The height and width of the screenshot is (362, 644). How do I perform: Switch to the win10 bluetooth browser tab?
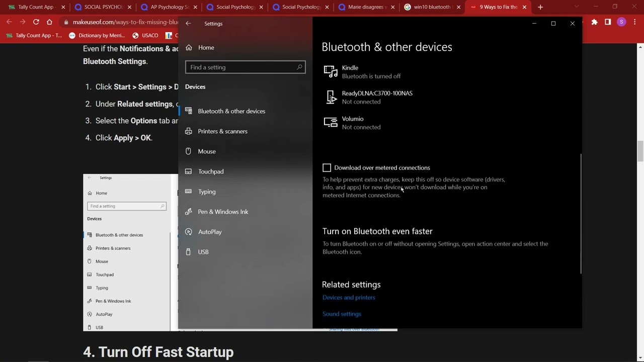point(431,7)
